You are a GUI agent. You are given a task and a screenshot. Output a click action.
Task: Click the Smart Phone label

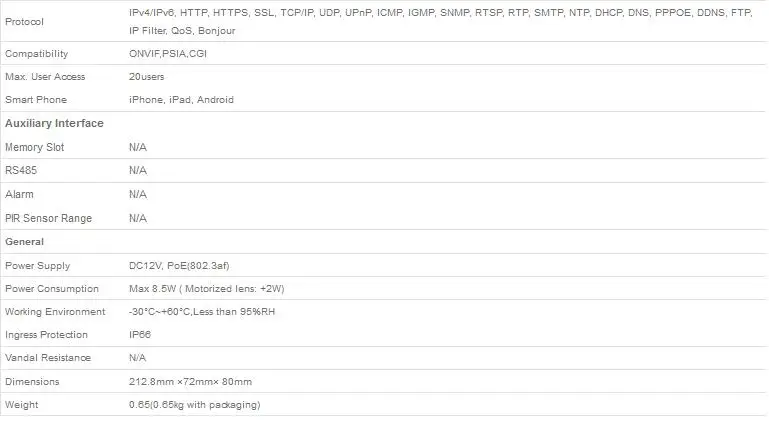click(36, 100)
